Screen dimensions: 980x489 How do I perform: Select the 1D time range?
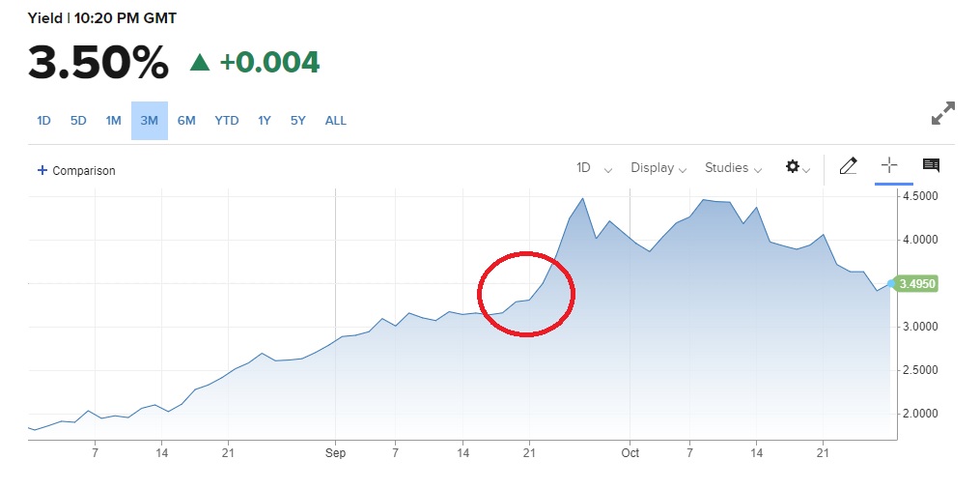pyautogui.click(x=43, y=121)
